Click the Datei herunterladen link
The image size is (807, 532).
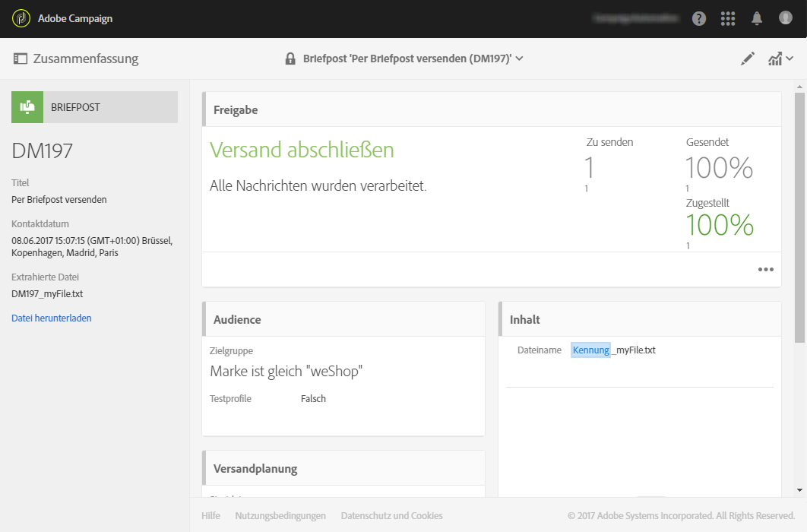(x=52, y=318)
